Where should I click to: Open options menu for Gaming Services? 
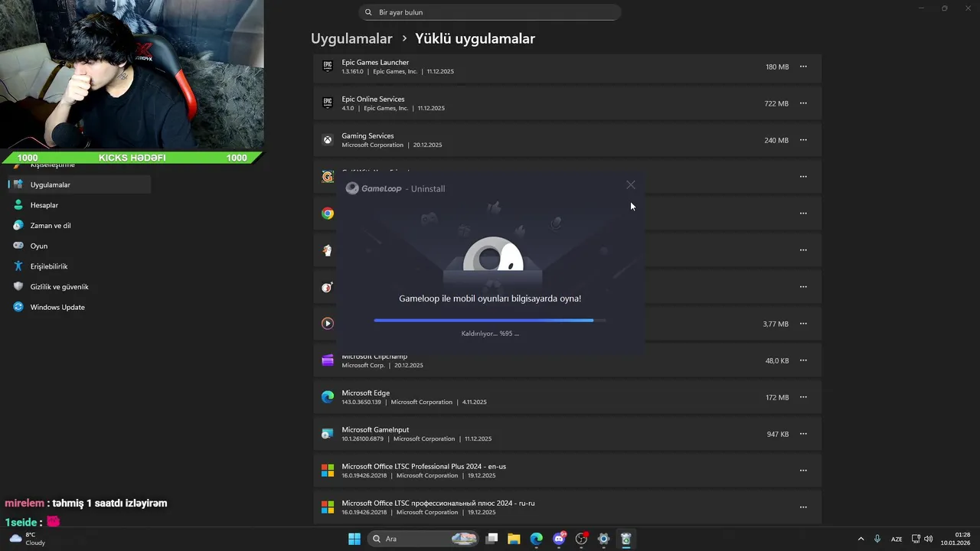click(803, 140)
